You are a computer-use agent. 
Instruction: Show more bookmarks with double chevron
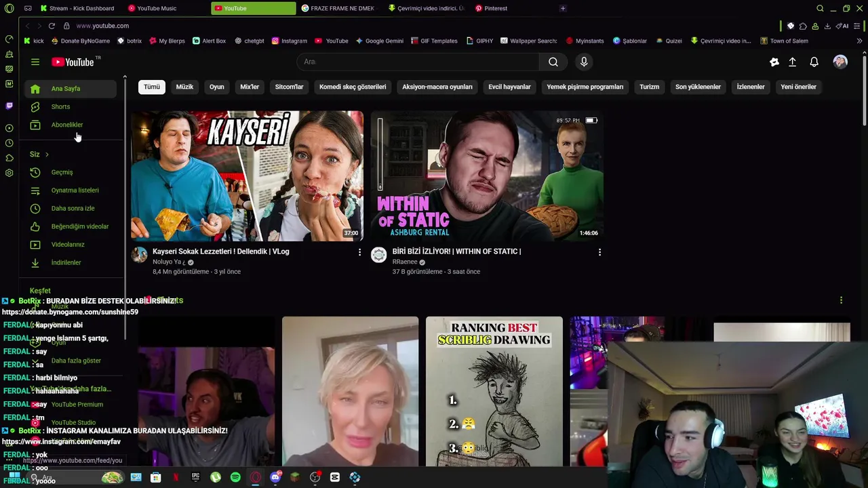[x=859, y=41]
